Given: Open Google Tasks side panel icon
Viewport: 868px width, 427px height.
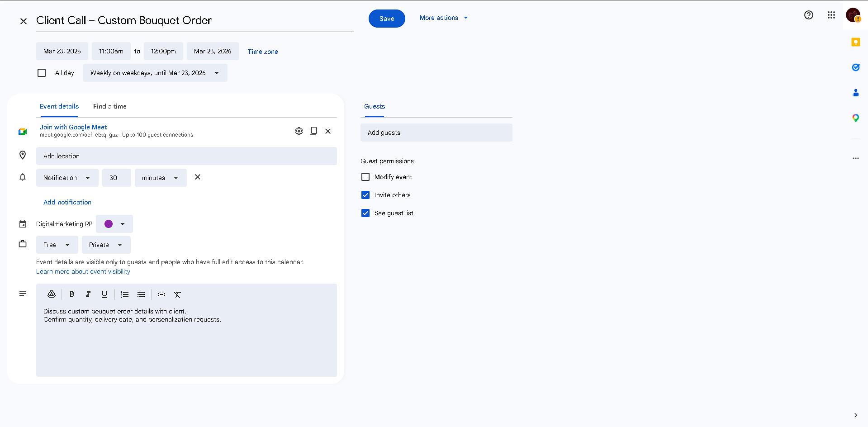Looking at the screenshot, I should 855,67.
